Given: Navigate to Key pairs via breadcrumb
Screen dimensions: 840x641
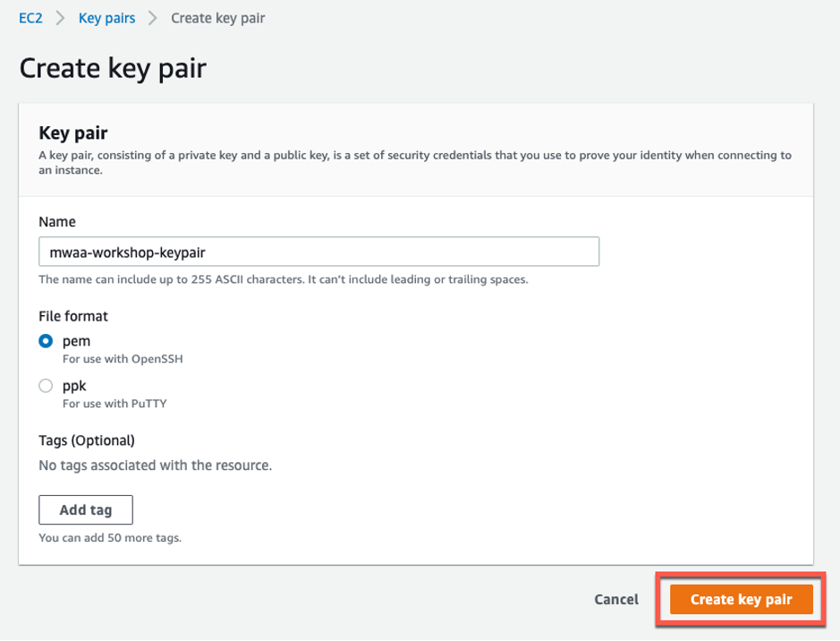Looking at the screenshot, I should (x=106, y=17).
